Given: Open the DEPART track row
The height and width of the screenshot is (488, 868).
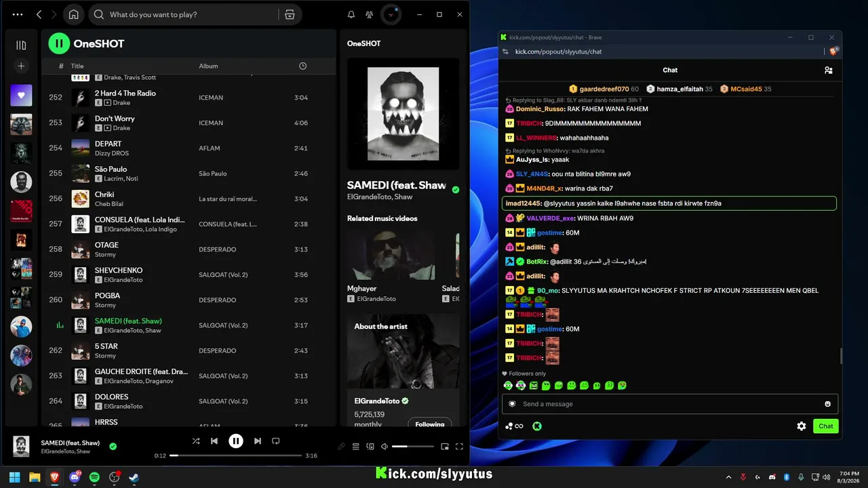Looking at the screenshot, I should [189, 148].
